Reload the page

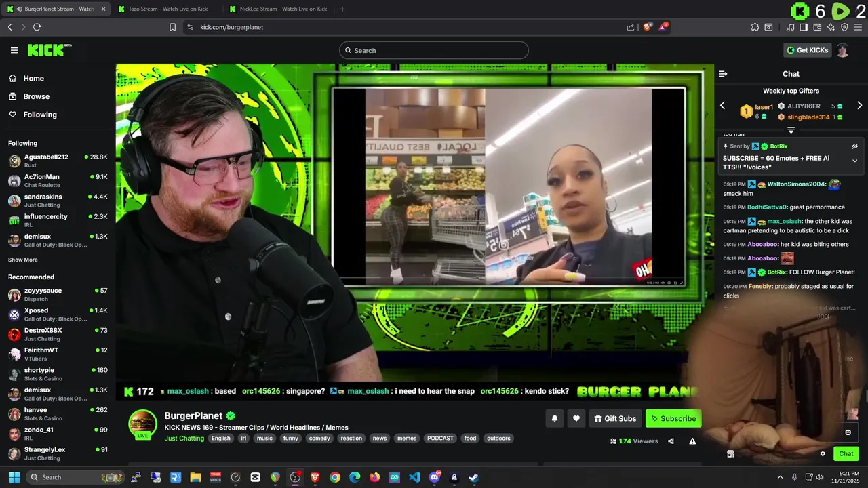point(37,27)
